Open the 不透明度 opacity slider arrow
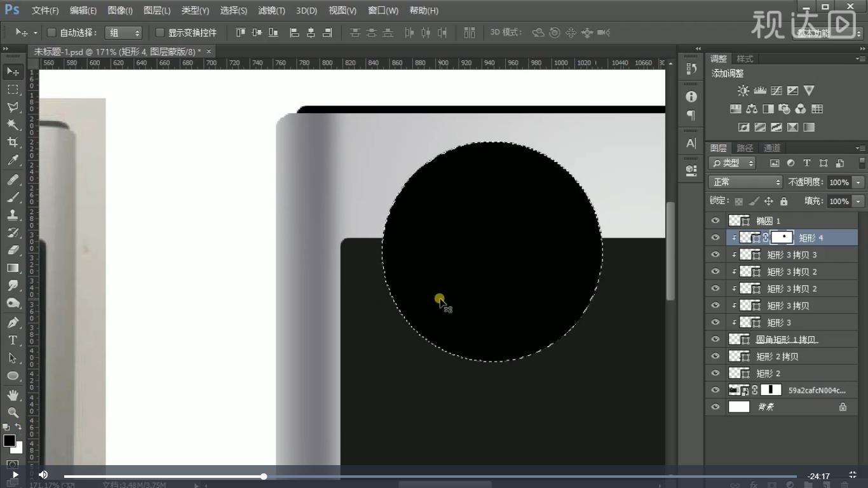 (x=858, y=182)
